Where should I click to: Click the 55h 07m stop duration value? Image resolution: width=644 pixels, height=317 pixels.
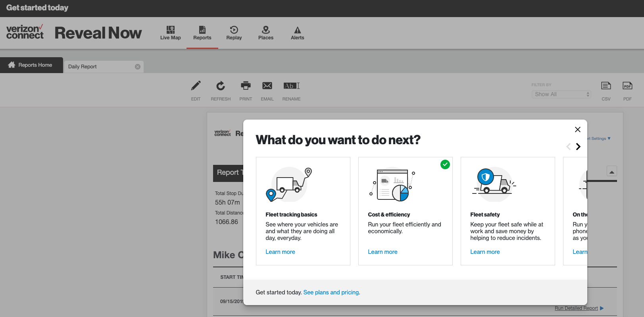point(227,202)
